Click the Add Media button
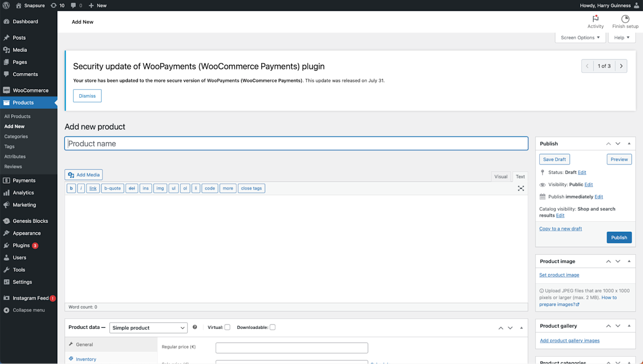This screenshot has width=643, height=364. [84, 175]
